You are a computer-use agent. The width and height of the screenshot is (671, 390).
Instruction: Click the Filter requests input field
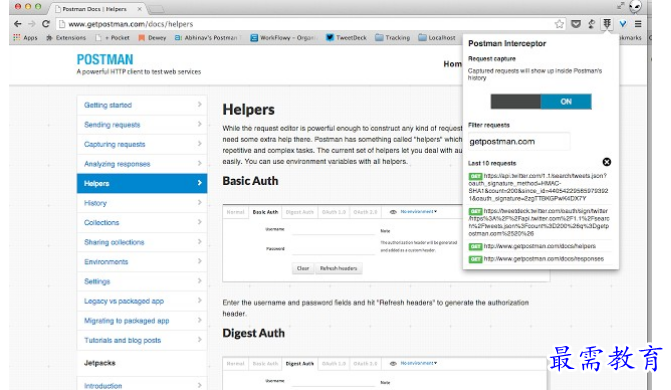coord(519,142)
